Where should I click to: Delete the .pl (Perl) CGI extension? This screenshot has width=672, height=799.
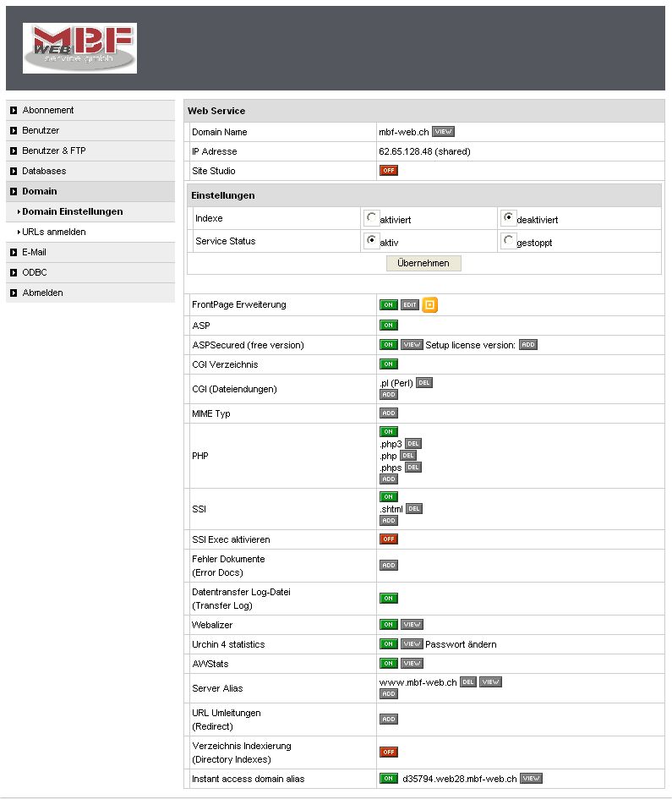click(x=424, y=383)
